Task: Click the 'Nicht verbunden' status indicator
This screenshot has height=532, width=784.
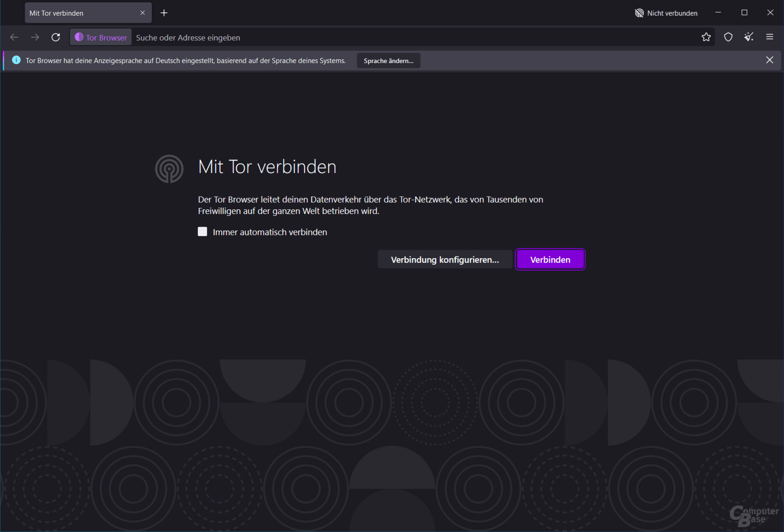Action: pyautogui.click(x=666, y=13)
